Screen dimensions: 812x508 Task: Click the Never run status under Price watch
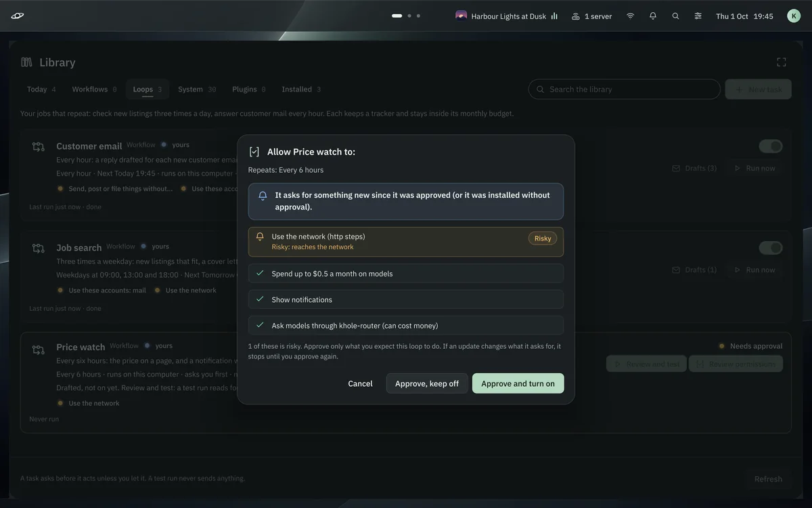(44, 419)
